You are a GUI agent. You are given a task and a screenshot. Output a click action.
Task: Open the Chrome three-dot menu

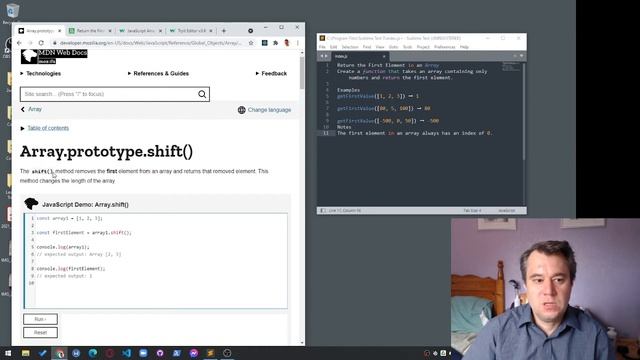(298, 43)
